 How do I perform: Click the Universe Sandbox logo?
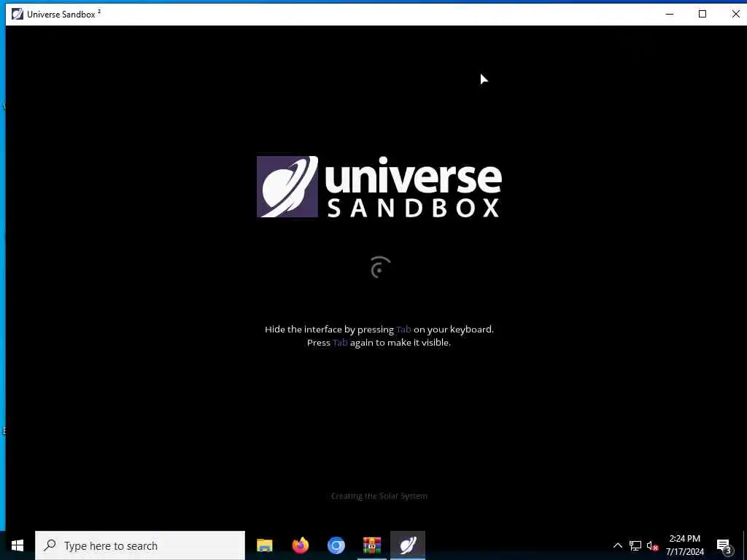(x=379, y=187)
